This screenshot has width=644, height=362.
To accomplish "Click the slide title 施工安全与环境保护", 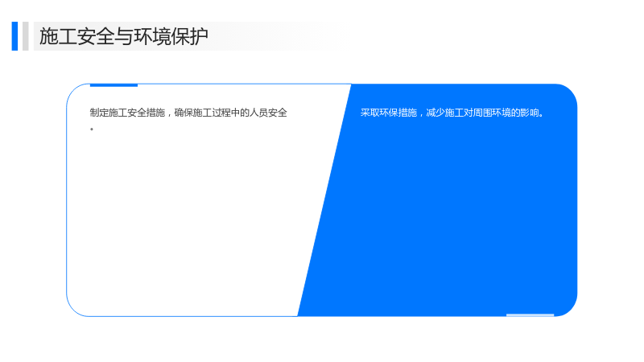I will point(124,36).
